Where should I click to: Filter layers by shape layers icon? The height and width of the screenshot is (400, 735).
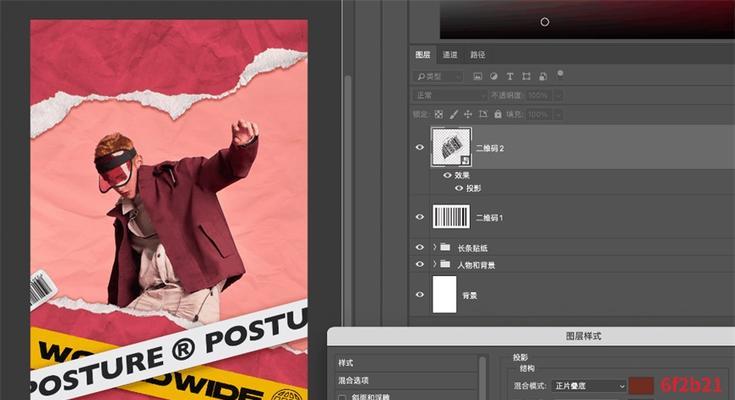click(x=526, y=76)
